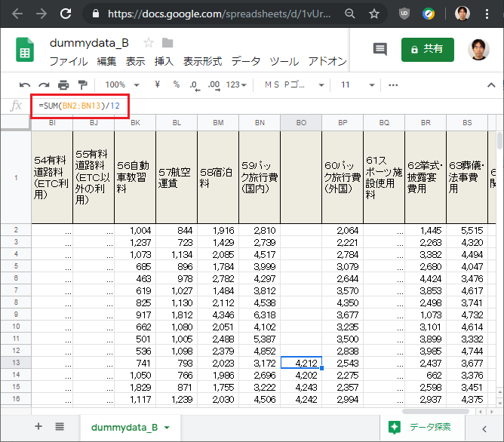Image resolution: width=504 pixels, height=442 pixels.
Task: Open the アドオン menu
Action: 327,61
